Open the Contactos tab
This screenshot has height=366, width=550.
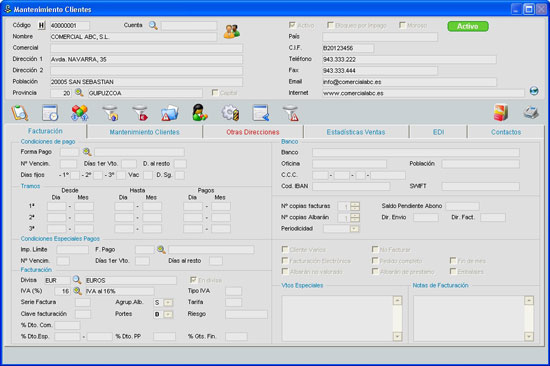(x=506, y=132)
